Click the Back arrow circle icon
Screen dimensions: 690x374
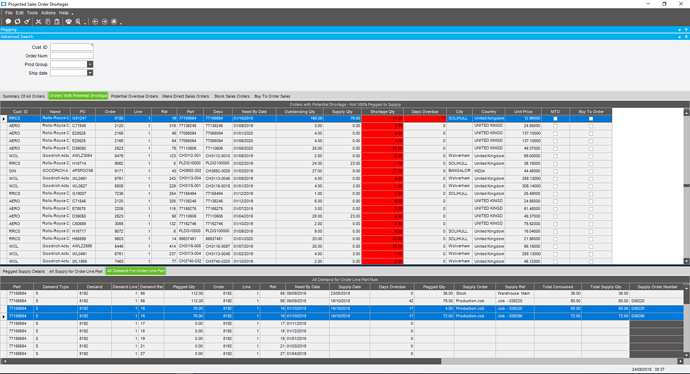tap(95, 21)
